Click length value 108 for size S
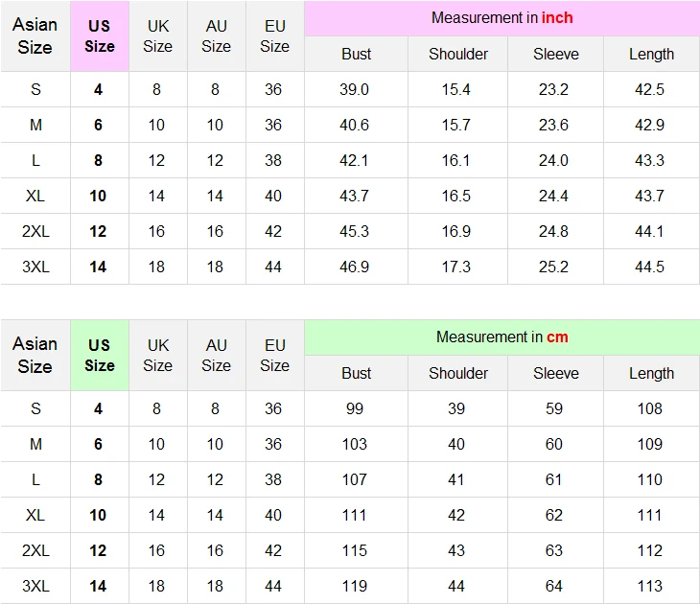 coord(649,408)
